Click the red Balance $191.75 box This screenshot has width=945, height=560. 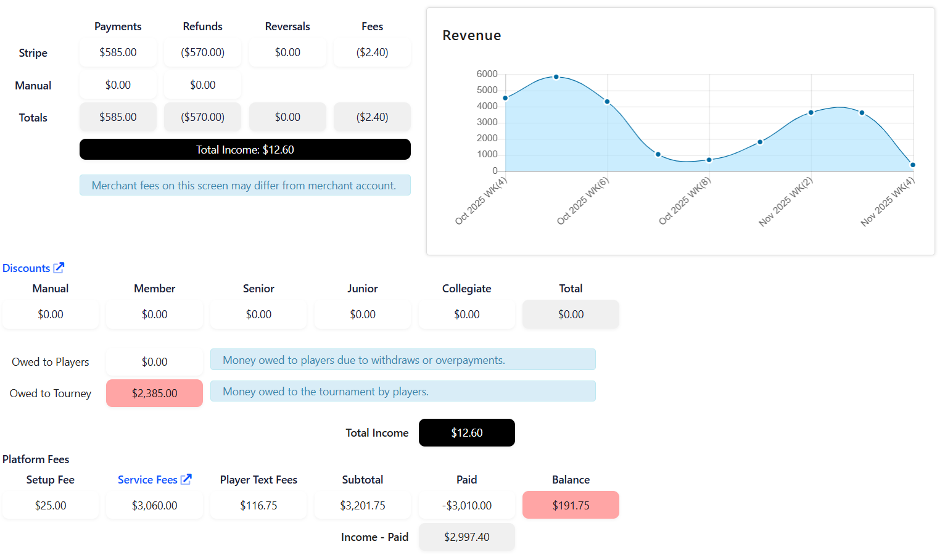[x=571, y=506]
